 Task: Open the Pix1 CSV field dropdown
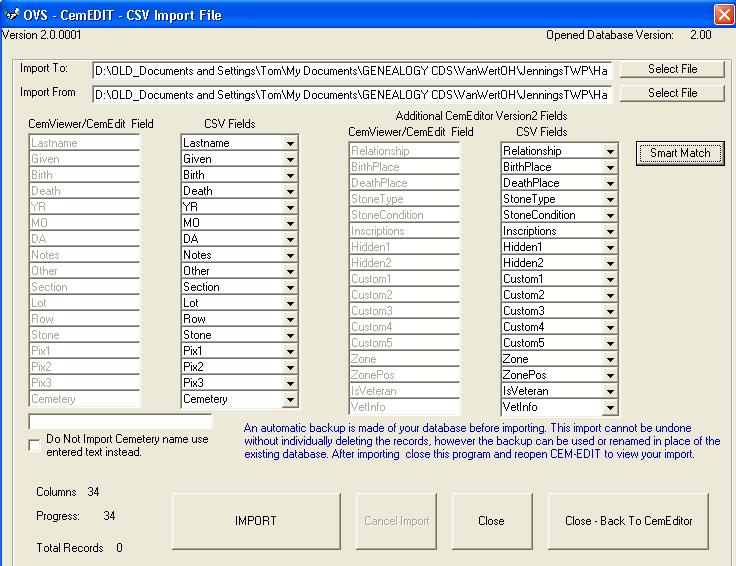pos(291,351)
